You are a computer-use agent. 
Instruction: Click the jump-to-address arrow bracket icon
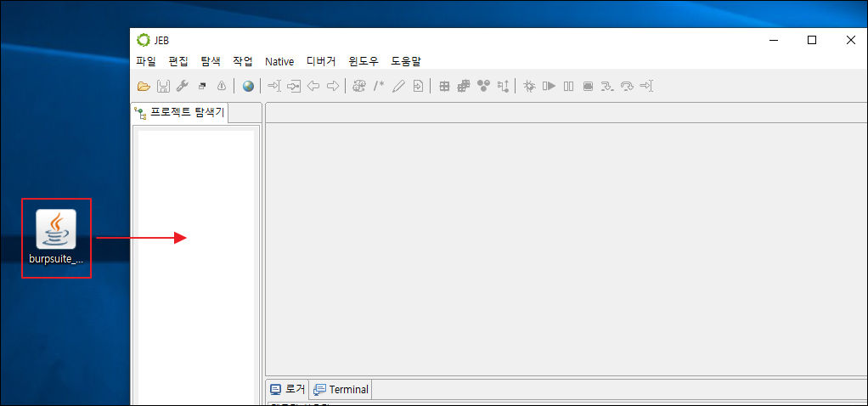pos(274,86)
